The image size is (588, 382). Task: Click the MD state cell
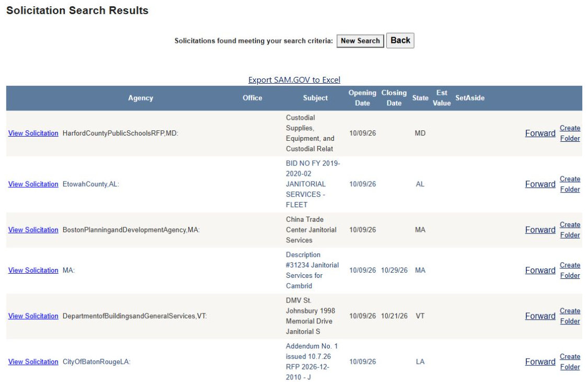click(420, 133)
